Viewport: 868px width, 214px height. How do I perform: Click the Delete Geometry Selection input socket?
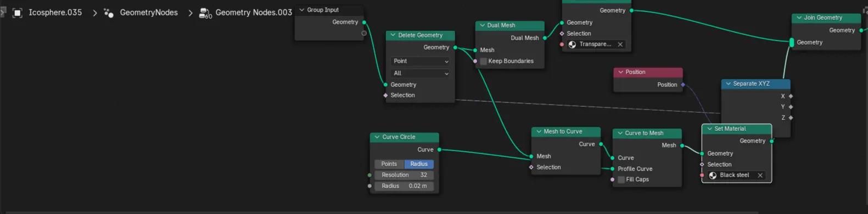tap(385, 95)
